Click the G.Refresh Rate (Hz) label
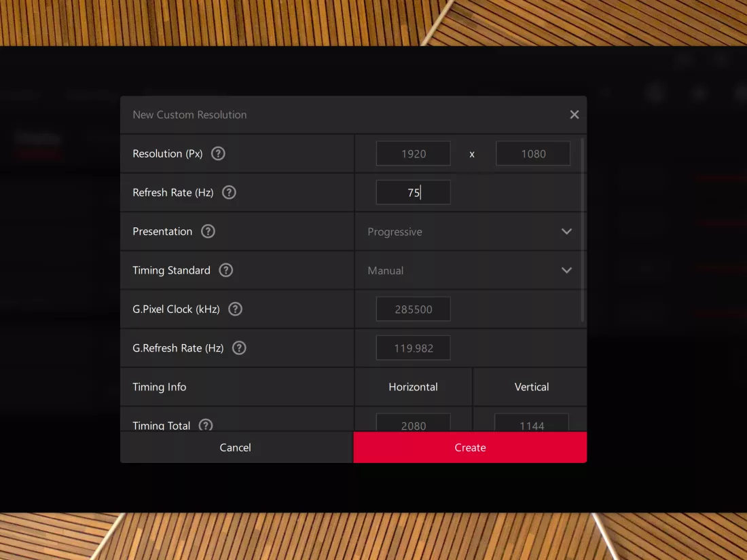The image size is (747, 560). (178, 348)
